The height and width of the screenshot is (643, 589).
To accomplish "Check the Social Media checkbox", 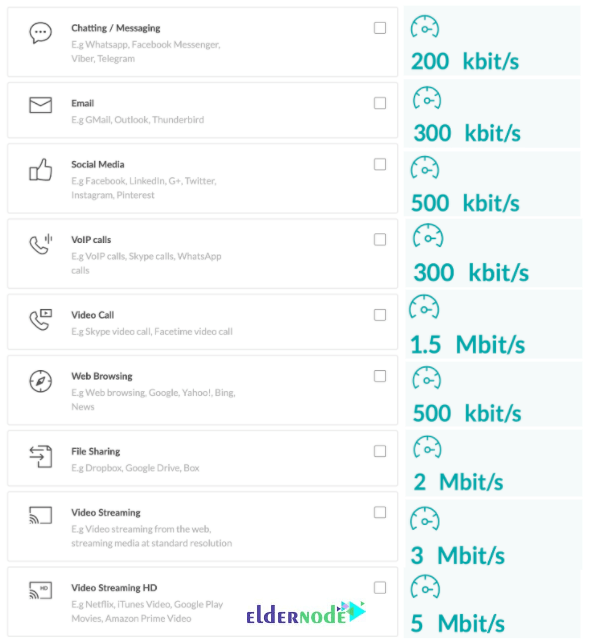I will click(x=380, y=164).
